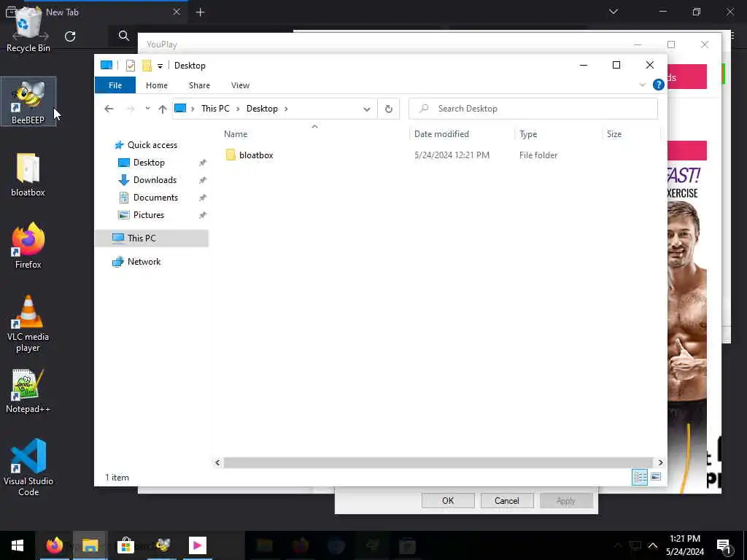Reload the browser New Tab page

click(x=70, y=36)
